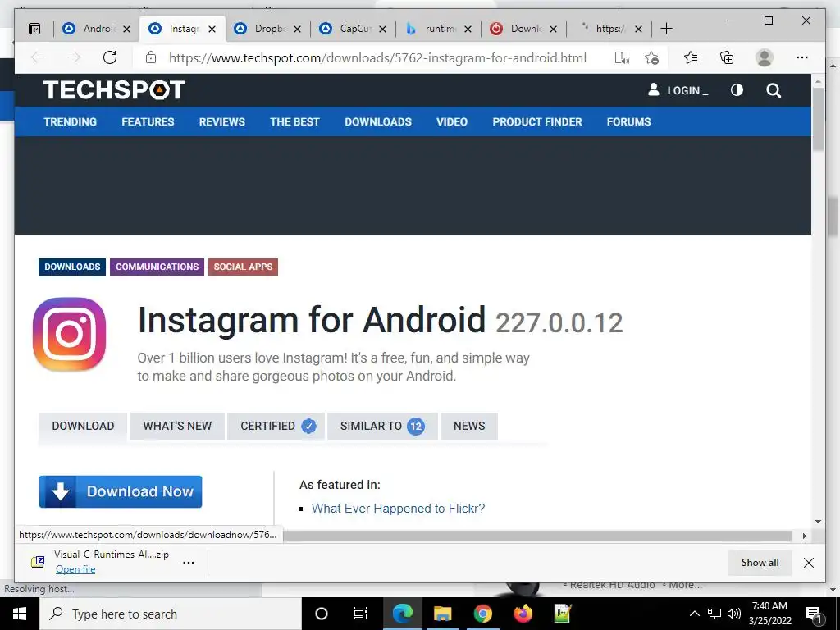Close the Downloa browser tab
Image resolution: width=840 pixels, height=630 pixels.
pos(554,29)
